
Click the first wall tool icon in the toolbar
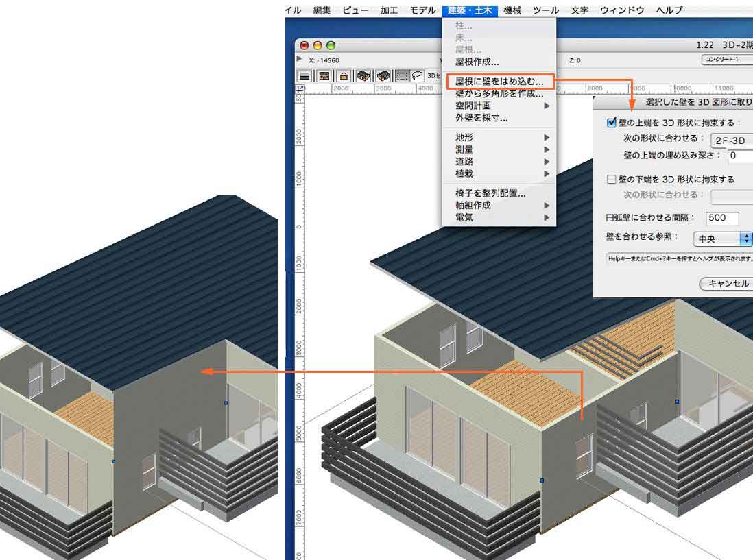pos(304,76)
